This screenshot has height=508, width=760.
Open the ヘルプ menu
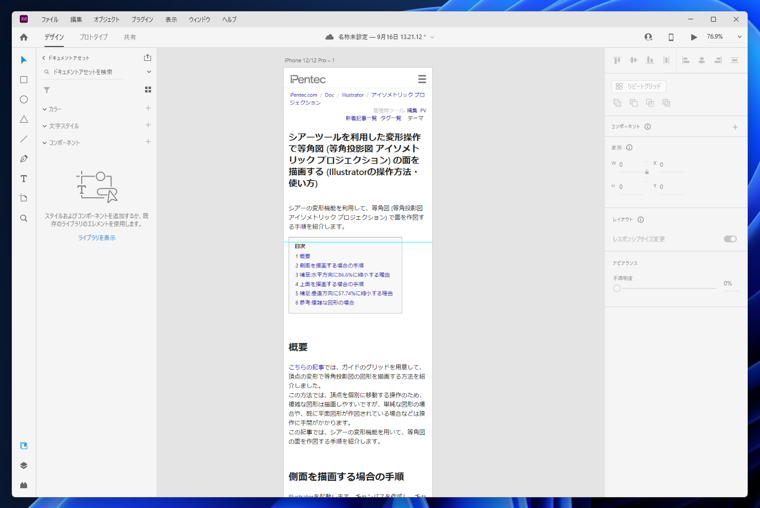tap(229, 19)
